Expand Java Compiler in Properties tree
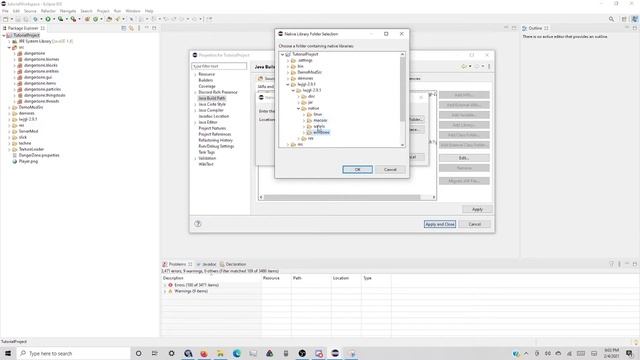Viewport: 640px width, 360px height. (x=195, y=110)
